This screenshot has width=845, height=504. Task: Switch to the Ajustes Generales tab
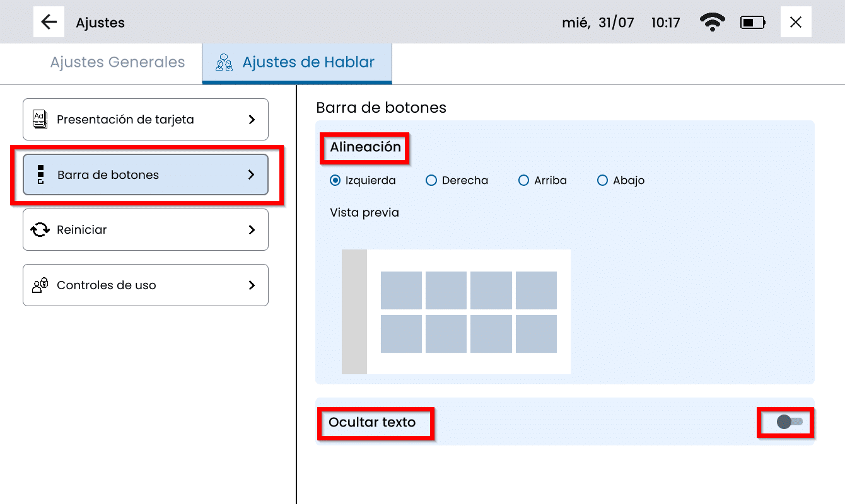(117, 62)
